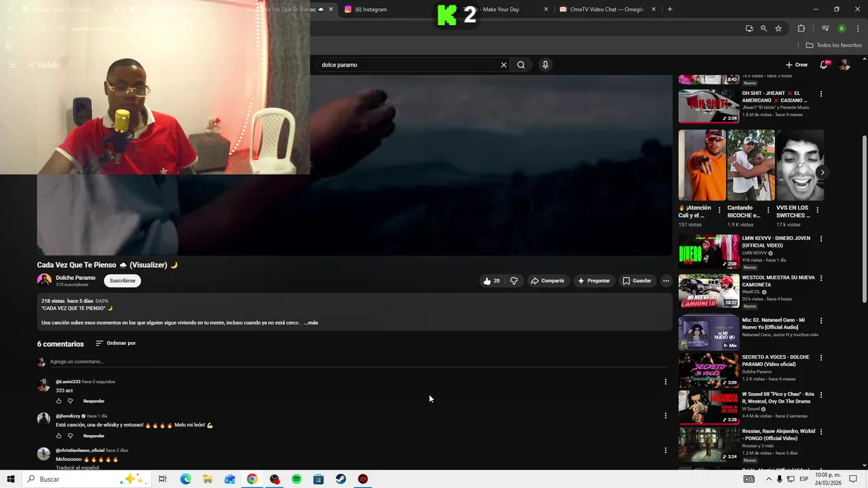Open Mix Natanael Cano Mi Nuevo Yo thumbnail
This screenshot has height=488, width=868.
tap(709, 333)
